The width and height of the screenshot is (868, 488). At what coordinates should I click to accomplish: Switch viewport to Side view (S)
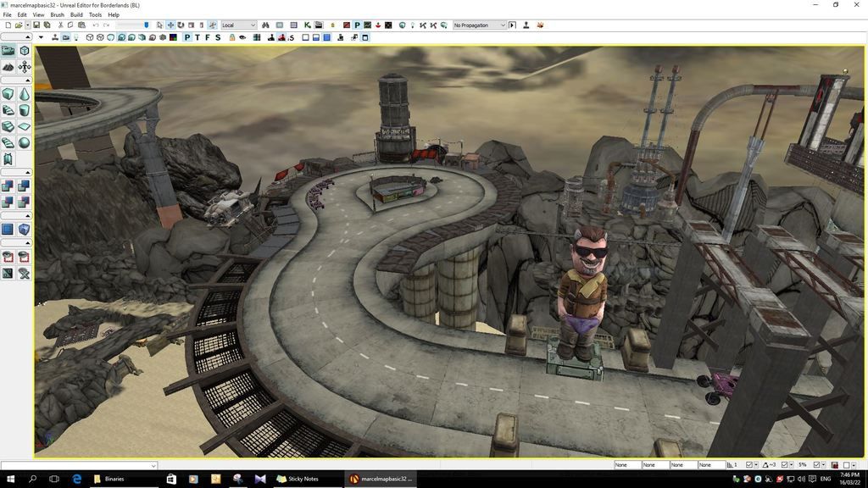[218, 37]
